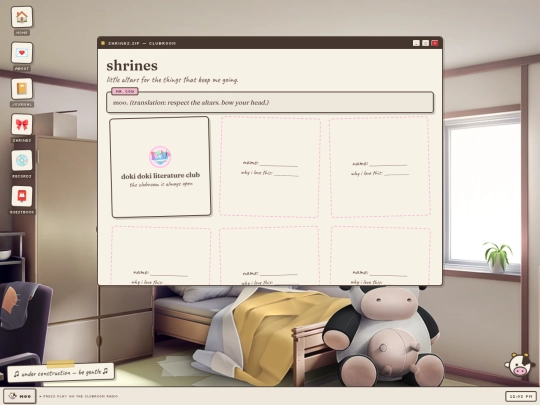540x405 pixels.
Task: Open the Home desktop icon
Action: pos(22,17)
